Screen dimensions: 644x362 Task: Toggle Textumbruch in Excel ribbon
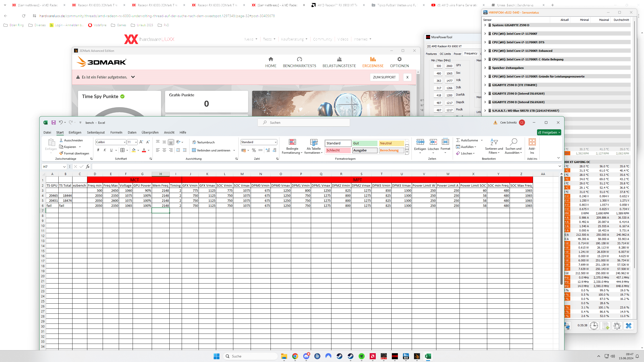[x=204, y=142]
